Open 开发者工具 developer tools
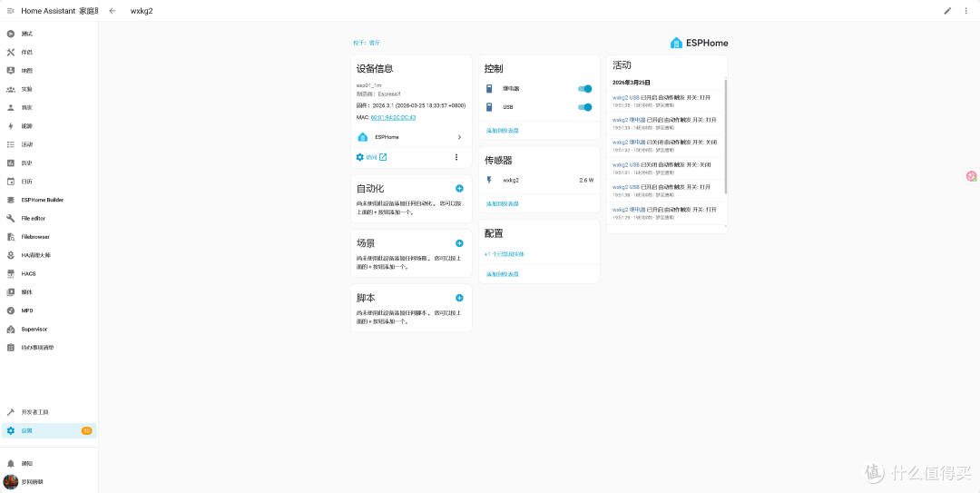 pyautogui.click(x=49, y=412)
